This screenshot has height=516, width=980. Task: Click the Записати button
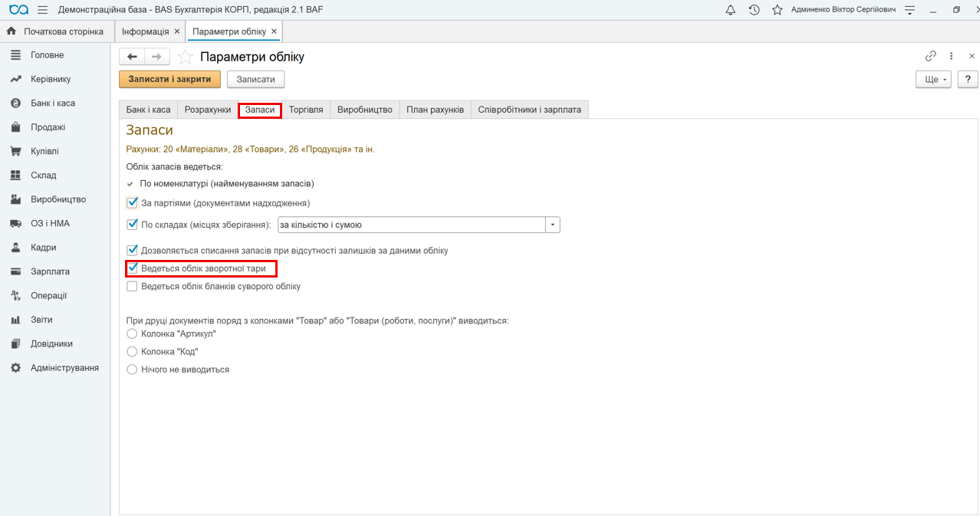click(x=255, y=79)
